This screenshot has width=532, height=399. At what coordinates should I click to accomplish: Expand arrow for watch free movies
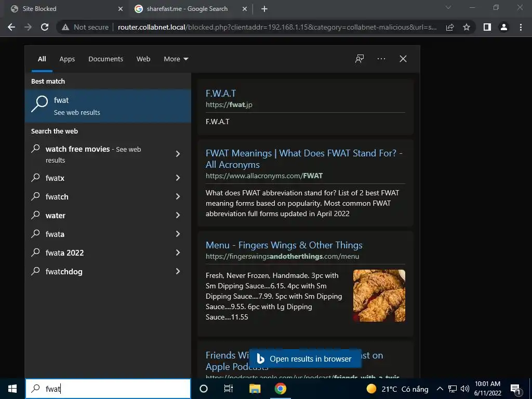178,154
